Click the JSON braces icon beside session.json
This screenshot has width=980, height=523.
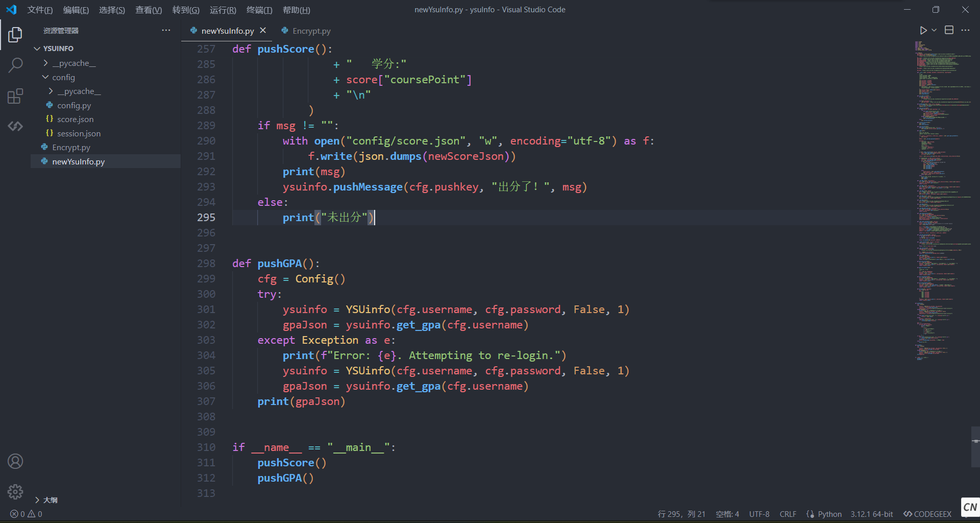tap(50, 133)
